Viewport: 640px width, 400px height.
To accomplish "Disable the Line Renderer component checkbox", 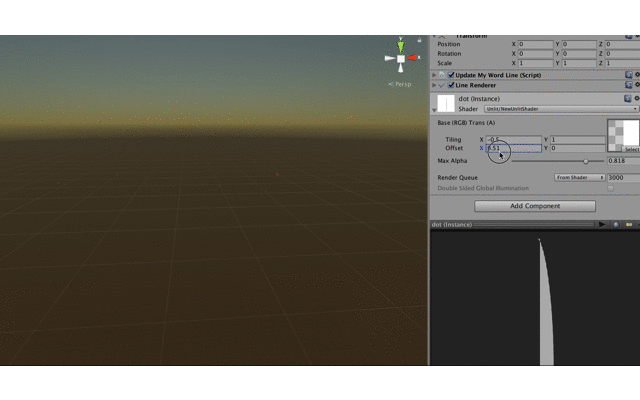I will click(451, 85).
